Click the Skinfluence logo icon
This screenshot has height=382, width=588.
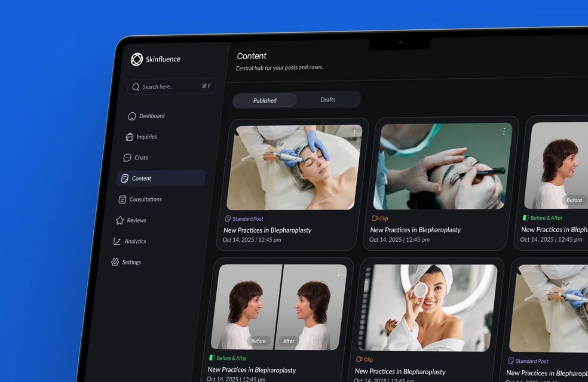pos(137,59)
